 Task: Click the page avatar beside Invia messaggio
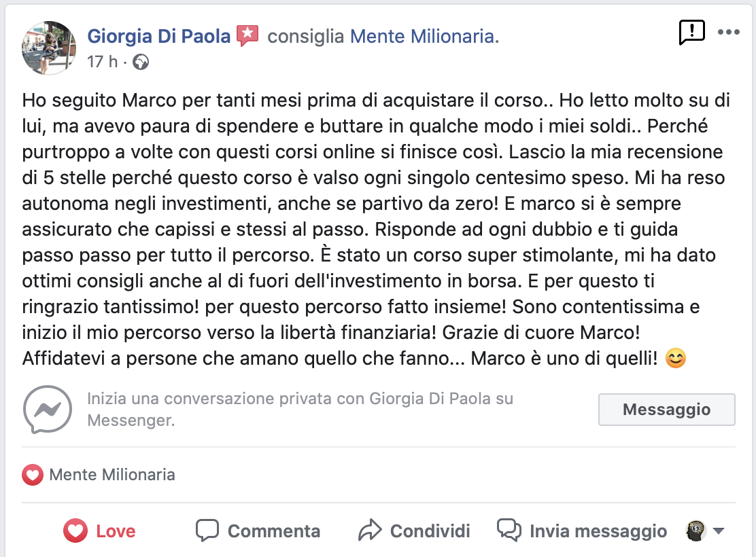pyautogui.click(x=696, y=531)
